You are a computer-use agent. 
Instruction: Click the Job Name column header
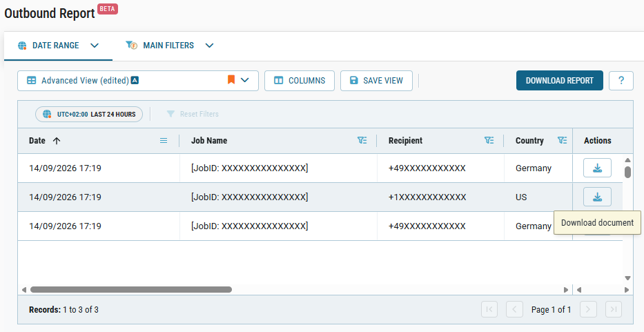click(x=209, y=141)
